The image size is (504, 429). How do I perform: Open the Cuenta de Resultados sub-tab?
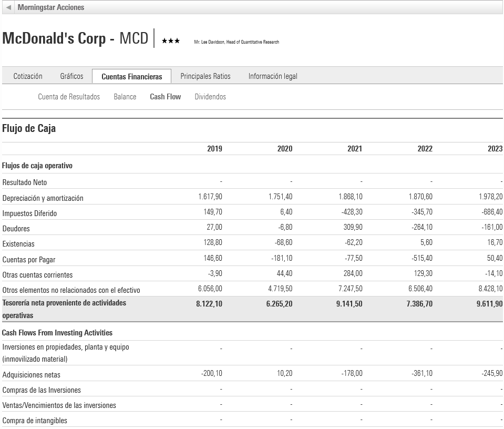[69, 97]
